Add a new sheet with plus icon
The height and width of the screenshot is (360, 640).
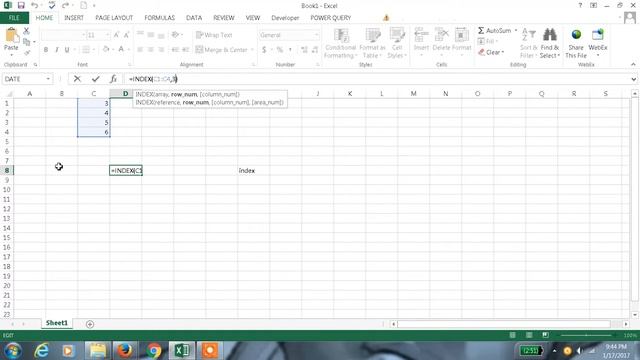90,324
